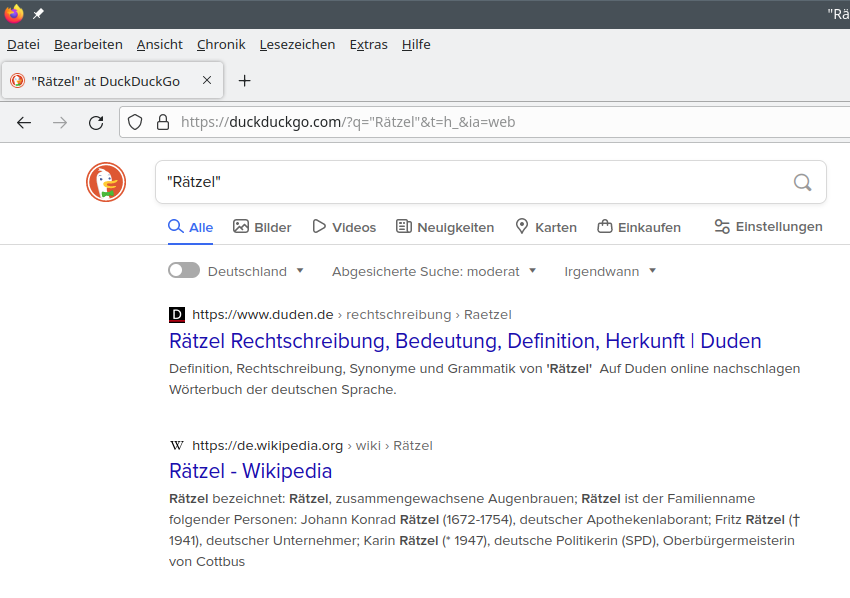Click the Firefox logo in the title bar
This screenshot has width=850, height=598.
pyautogui.click(x=14, y=14)
